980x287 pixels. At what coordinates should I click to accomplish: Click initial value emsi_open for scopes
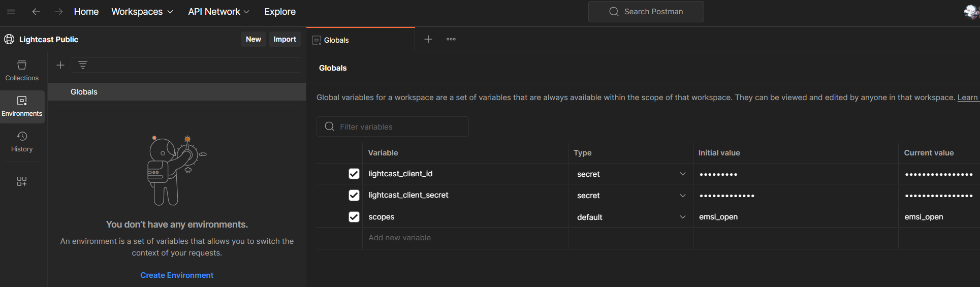point(718,217)
